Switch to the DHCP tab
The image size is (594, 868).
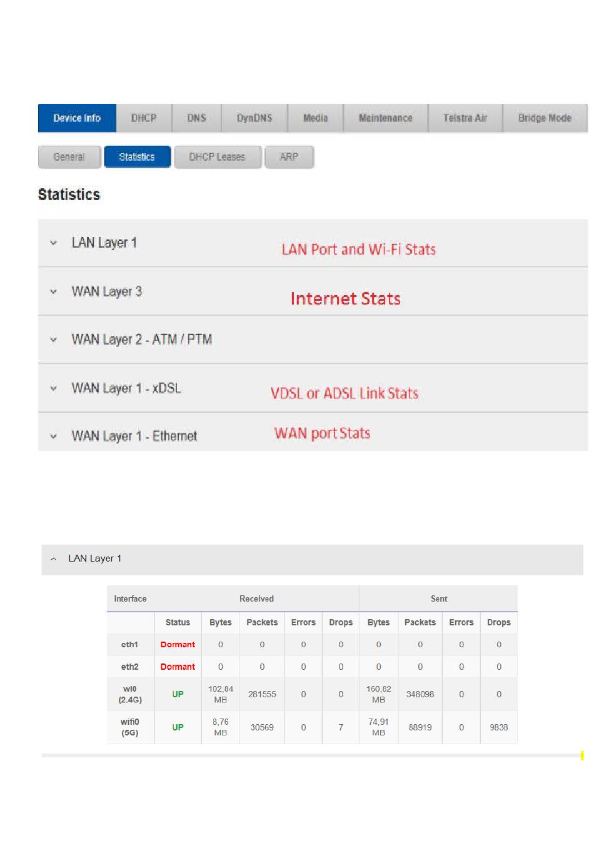point(144,118)
